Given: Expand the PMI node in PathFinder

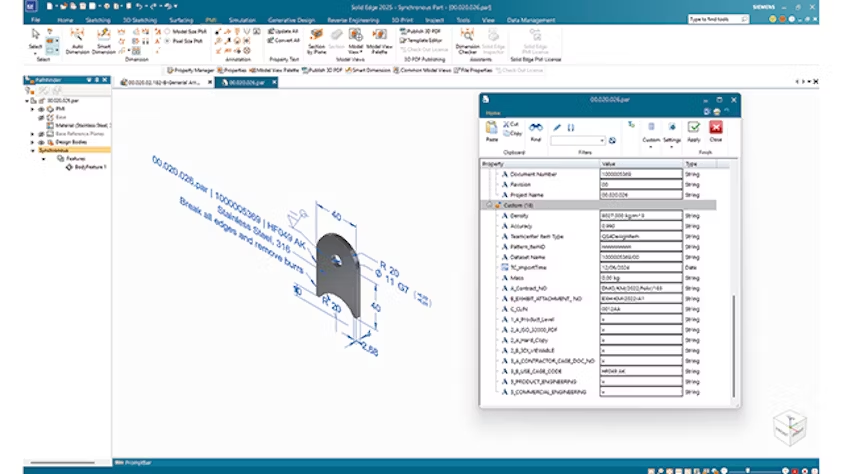Looking at the screenshot, I should pos(33,110).
